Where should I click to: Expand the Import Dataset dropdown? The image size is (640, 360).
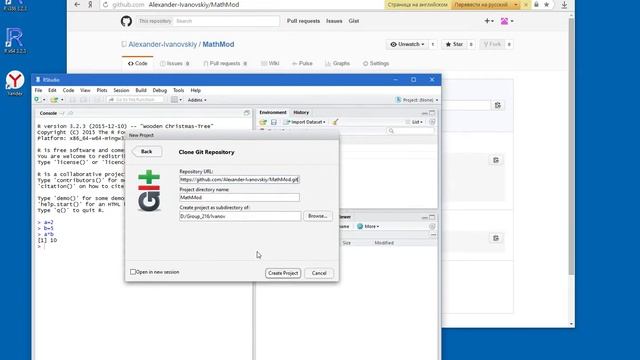[304, 122]
